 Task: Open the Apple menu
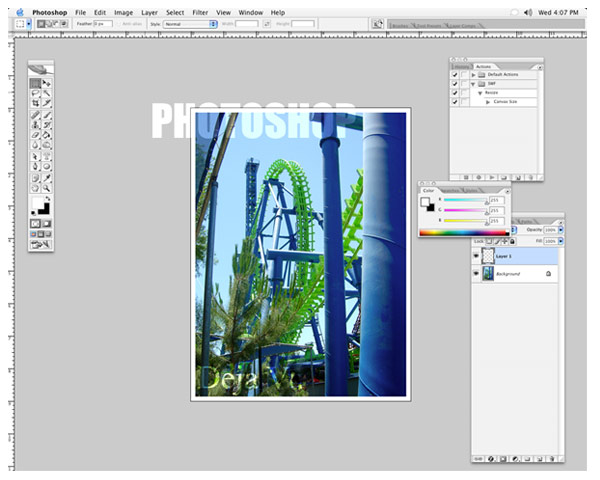coord(20,13)
